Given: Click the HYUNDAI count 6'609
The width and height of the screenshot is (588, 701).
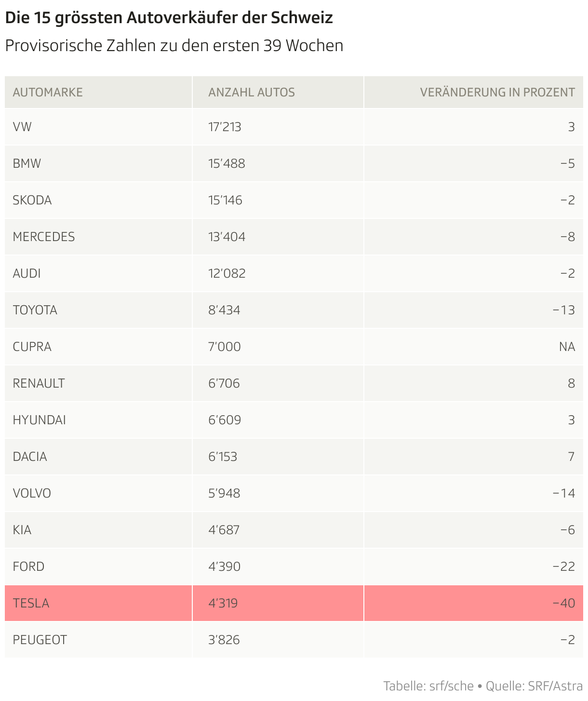Looking at the screenshot, I should pyautogui.click(x=225, y=420).
